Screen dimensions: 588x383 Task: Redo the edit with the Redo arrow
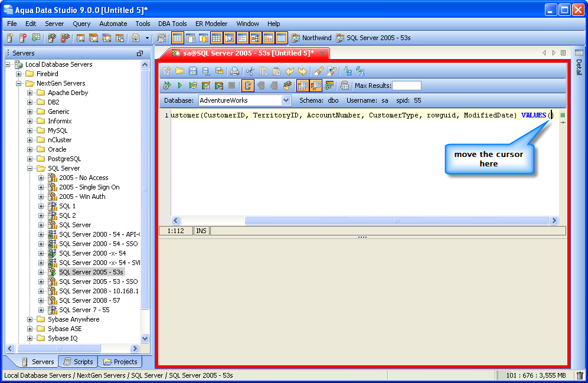[302, 71]
